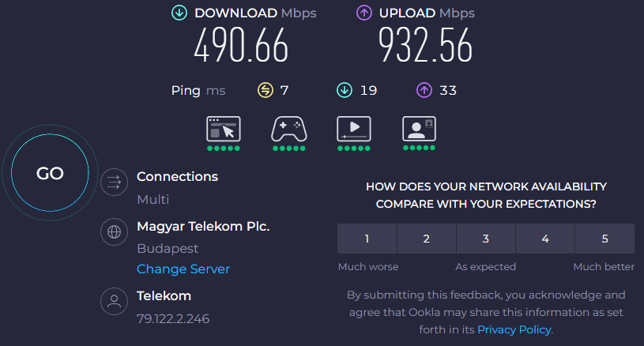Click the Telekom user profile icon
Screen dimensions: 644x346
click(x=114, y=301)
